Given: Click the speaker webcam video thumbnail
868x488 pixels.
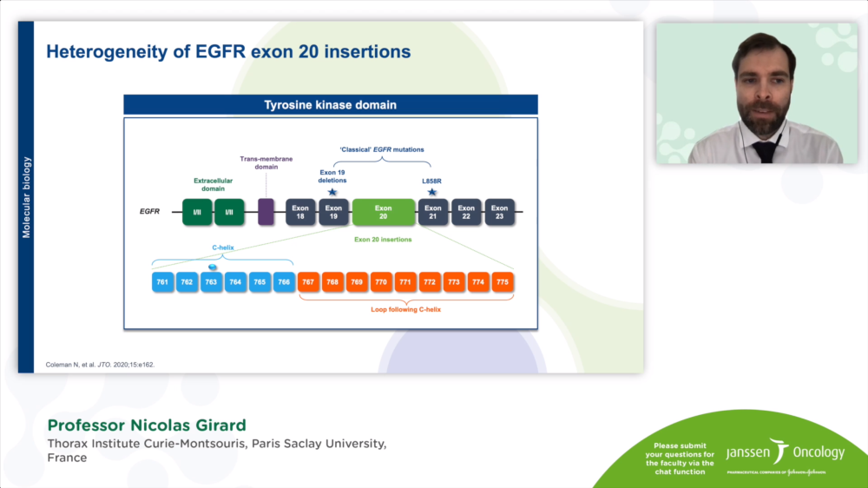Looking at the screenshot, I should [757, 93].
